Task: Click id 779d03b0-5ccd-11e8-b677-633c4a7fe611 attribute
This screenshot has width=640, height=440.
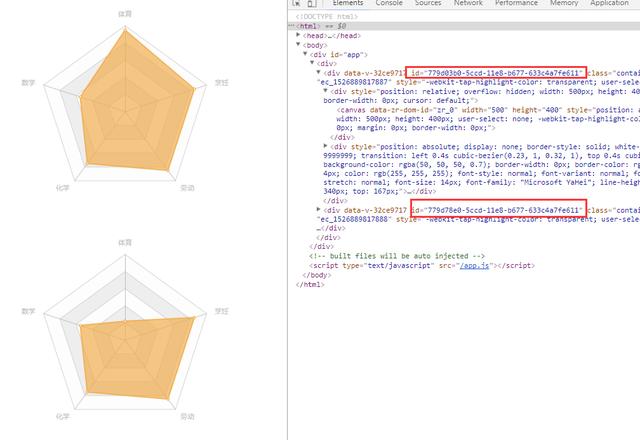Action: (497, 73)
